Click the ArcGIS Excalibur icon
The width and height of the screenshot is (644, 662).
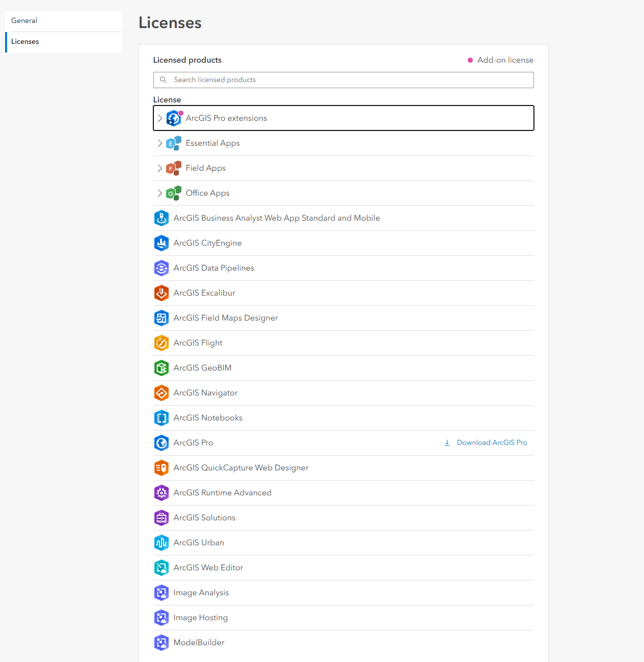pos(162,293)
